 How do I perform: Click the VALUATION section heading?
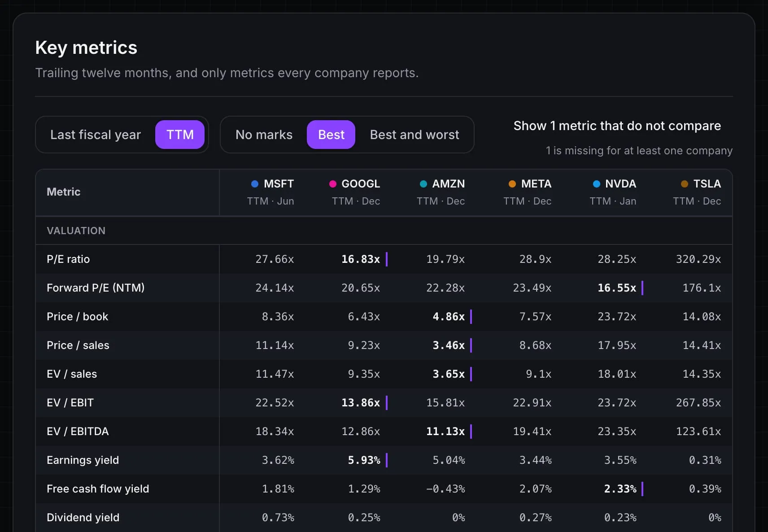tap(76, 231)
